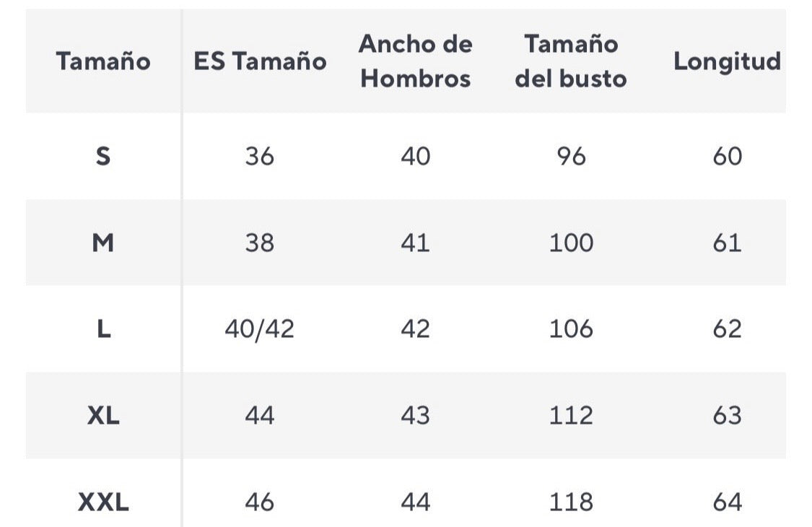812x527 pixels.
Task: Click the 40/42 ES size cell
Action: [260, 329]
